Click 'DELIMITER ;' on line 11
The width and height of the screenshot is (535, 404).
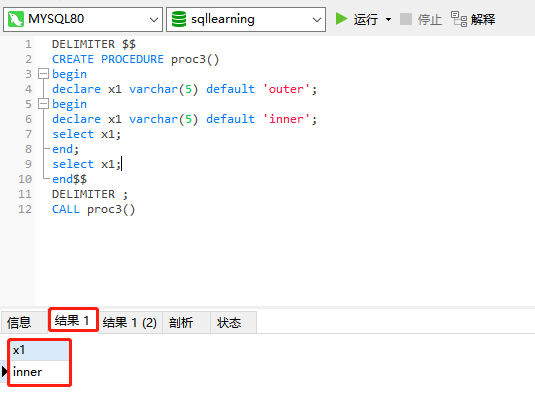(x=90, y=194)
